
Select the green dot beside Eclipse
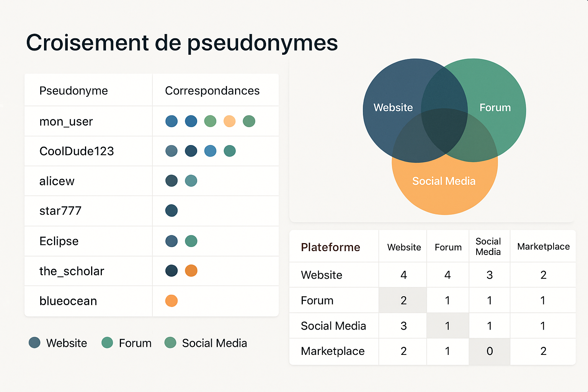point(191,241)
